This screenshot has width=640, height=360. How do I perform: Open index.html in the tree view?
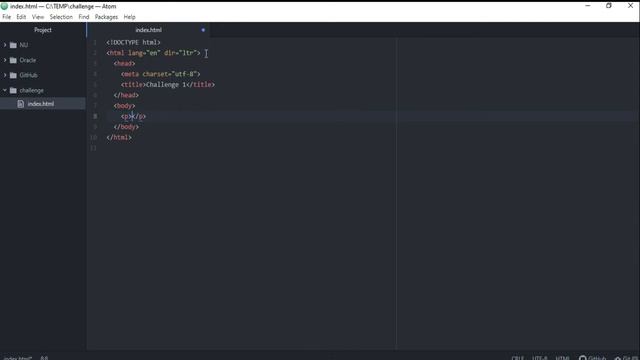point(41,104)
